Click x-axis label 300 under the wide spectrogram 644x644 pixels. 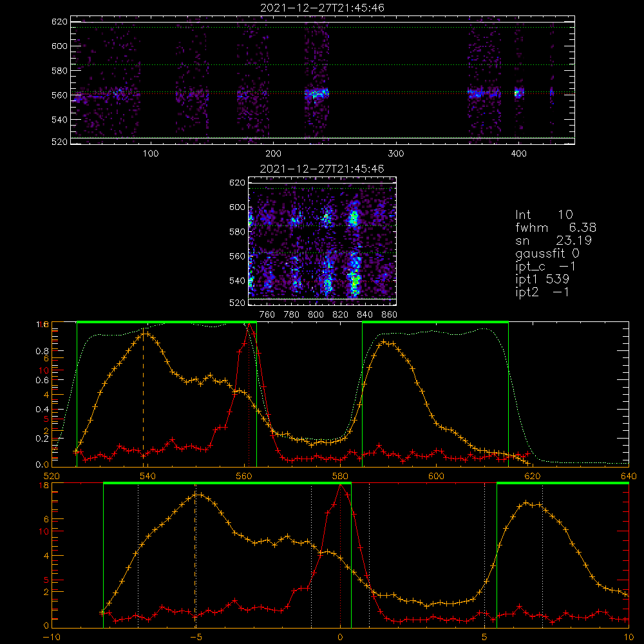[396, 154]
